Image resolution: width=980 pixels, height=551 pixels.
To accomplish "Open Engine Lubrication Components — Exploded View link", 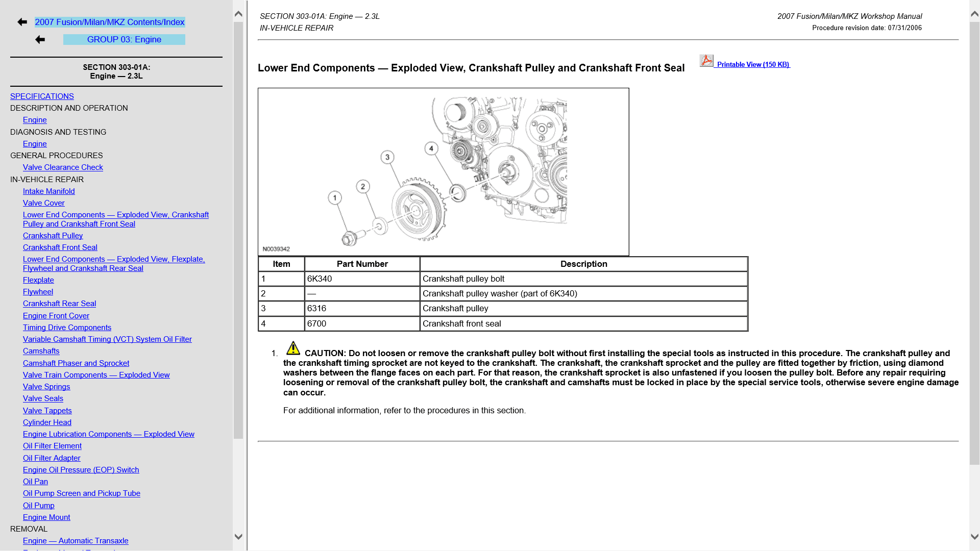I will pyautogui.click(x=108, y=434).
